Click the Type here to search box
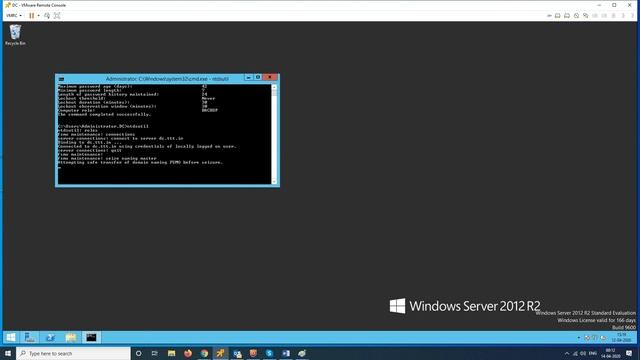Viewport: 640px width, 360px height. coord(73,353)
